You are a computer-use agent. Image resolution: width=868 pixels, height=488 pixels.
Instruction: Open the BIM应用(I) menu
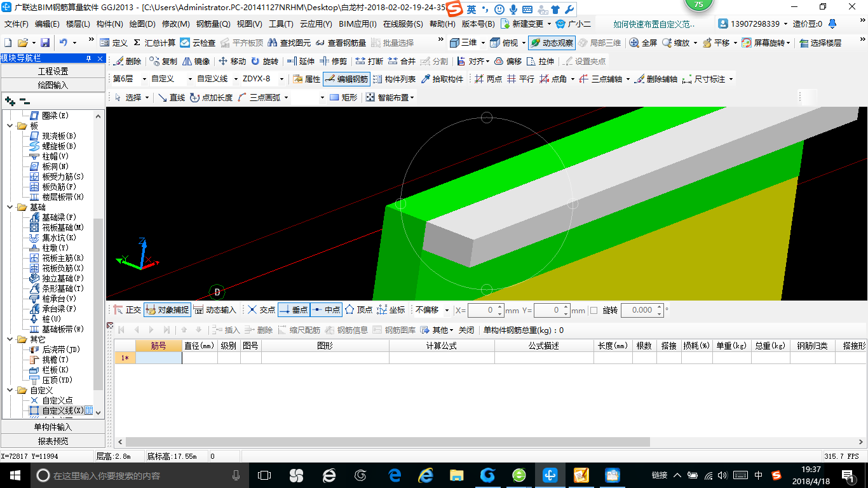[x=357, y=24]
